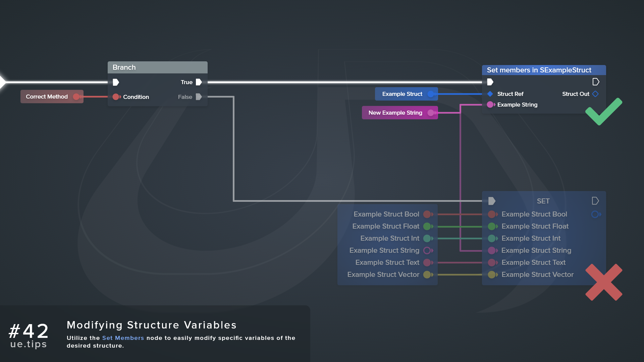Image resolution: width=644 pixels, height=362 pixels.
Task: Click the Branch node title bar
Action: pyautogui.click(x=157, y=67)
